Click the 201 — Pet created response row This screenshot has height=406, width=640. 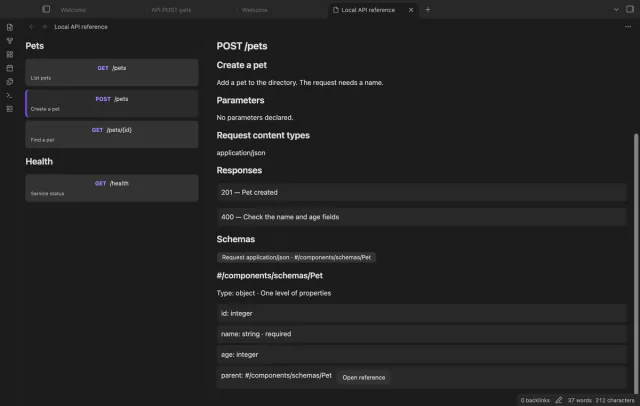(422, 192)
